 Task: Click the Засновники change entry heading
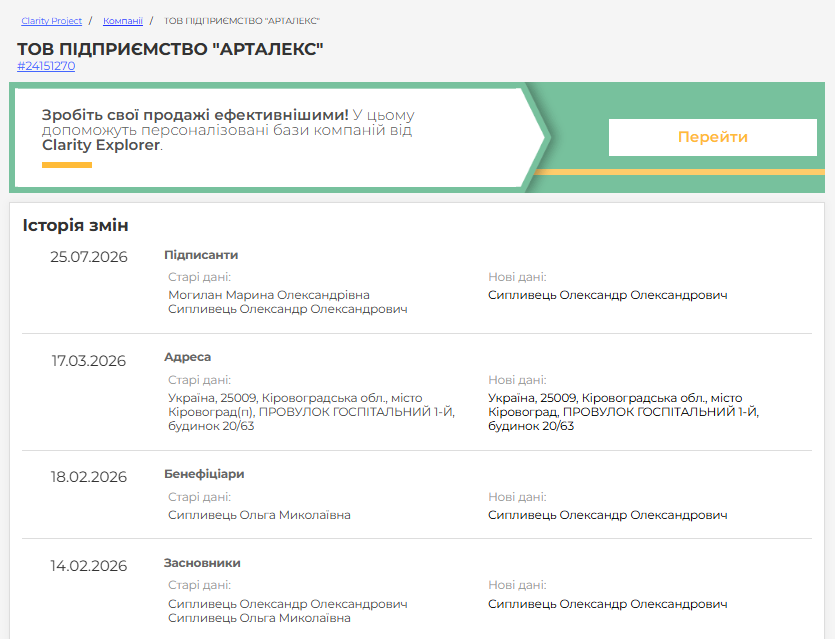point(202,563)
